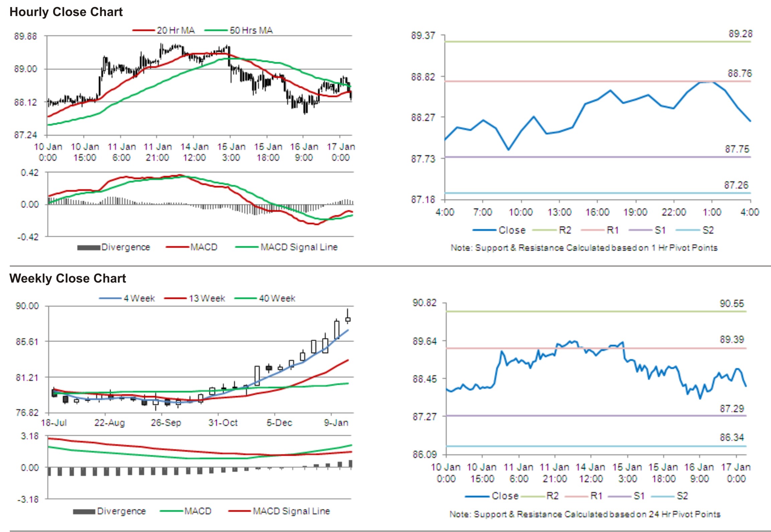Screen dimensions: 771x532
Task: Click the 31-Oct x-axis label
Action: [x=223, y=423]
